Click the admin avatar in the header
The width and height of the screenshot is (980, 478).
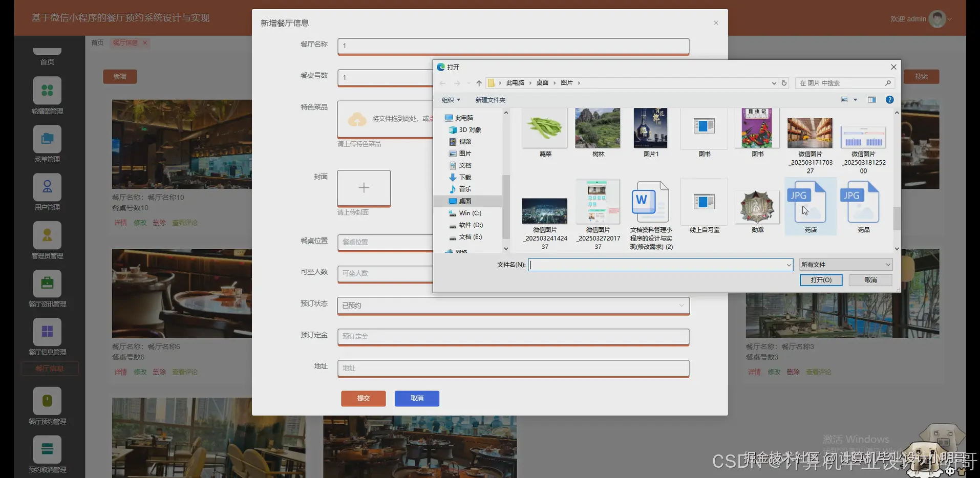pyautogui.click(x=937, y=19)
